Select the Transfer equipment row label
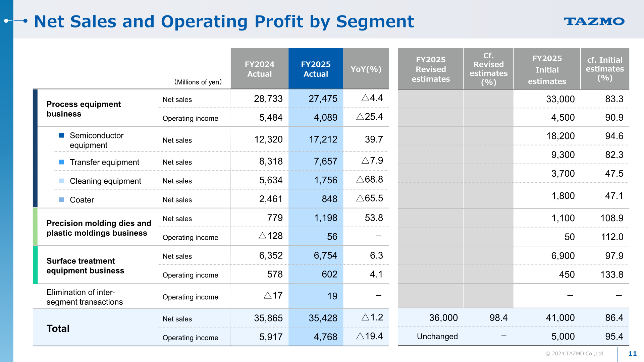The width and height of the screenshot is (644, 362). click(104, 162)
